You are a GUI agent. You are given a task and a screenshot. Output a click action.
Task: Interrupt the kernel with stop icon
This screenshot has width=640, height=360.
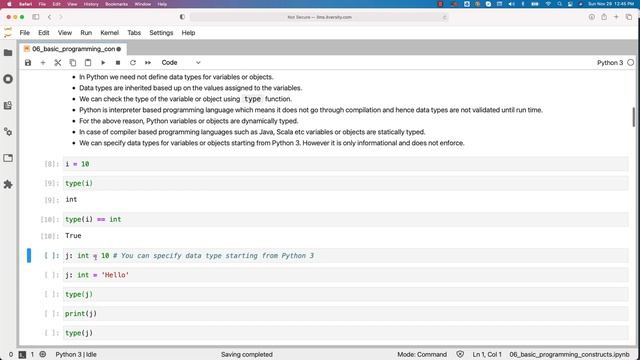118,63
